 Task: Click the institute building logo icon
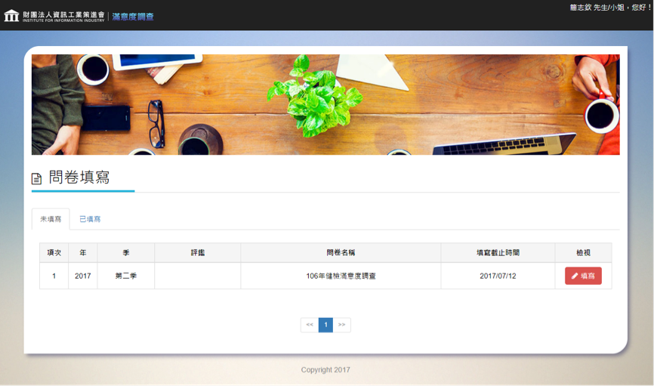(11, 16)
